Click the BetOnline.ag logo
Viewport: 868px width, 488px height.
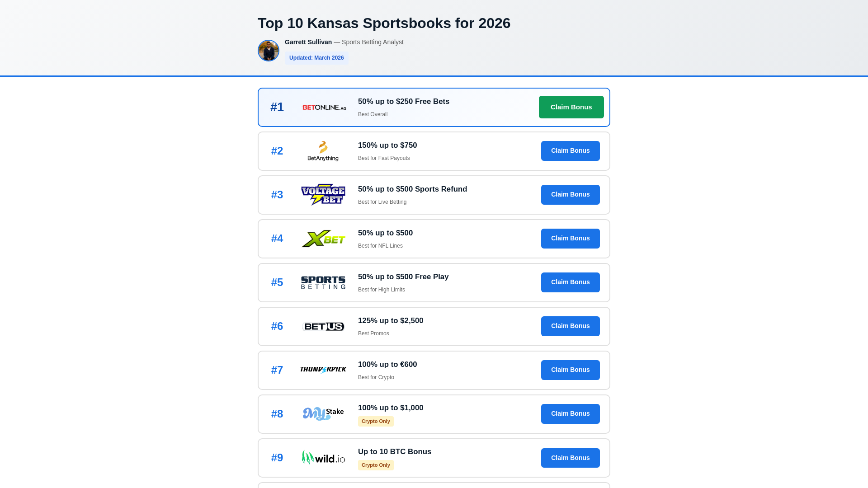[324, 108]
